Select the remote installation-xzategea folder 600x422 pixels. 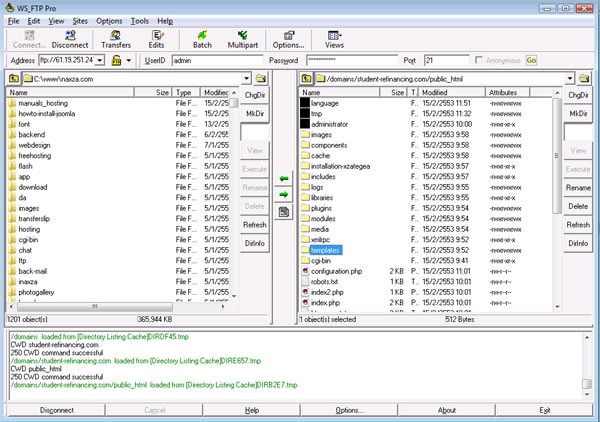click(340, 166)
